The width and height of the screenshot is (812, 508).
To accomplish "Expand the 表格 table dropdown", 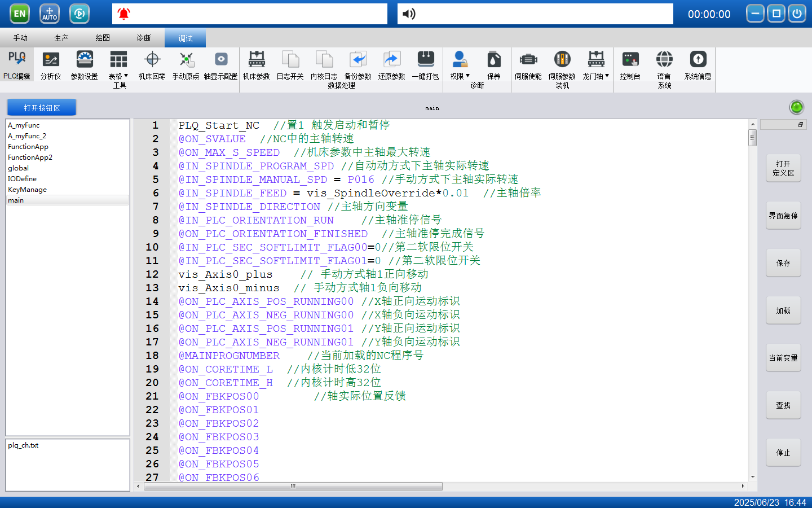I will point(118,65).
